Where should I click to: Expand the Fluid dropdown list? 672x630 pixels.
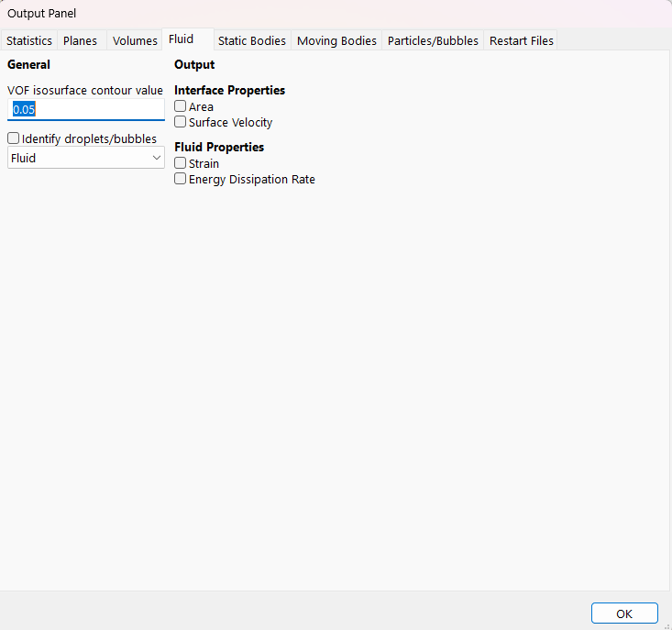click(x=85, y=158)
